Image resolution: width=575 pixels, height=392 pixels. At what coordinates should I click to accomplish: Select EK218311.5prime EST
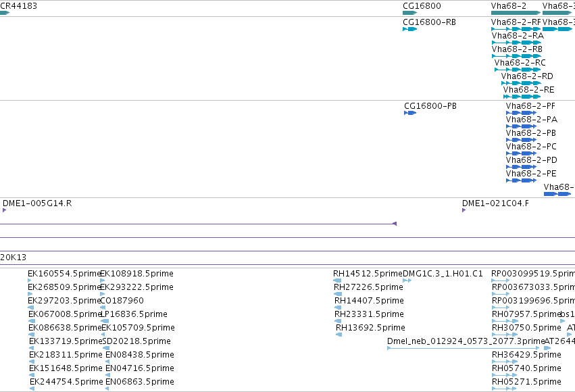tap(32, 362)
